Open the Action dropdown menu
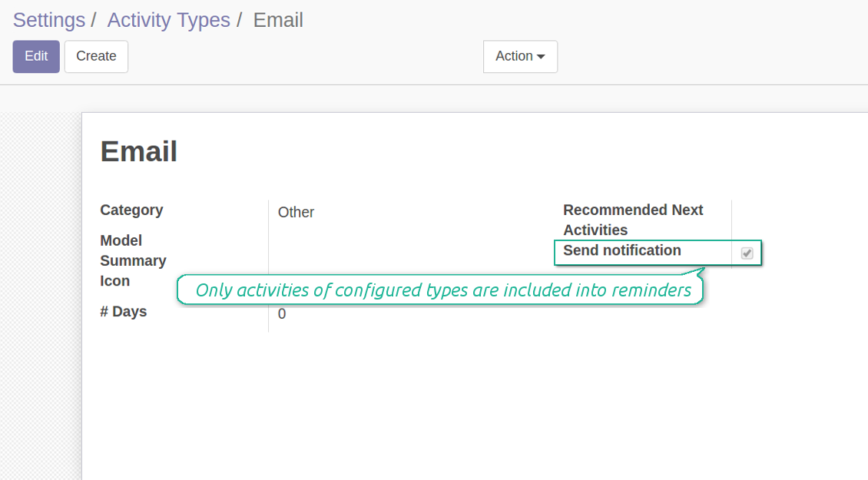 pyautogui.click(x=520, y=56)
